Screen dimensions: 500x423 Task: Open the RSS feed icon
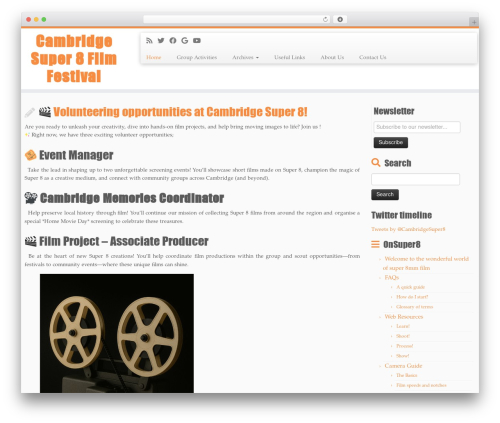pyautogui.click(x=149, y=40)
